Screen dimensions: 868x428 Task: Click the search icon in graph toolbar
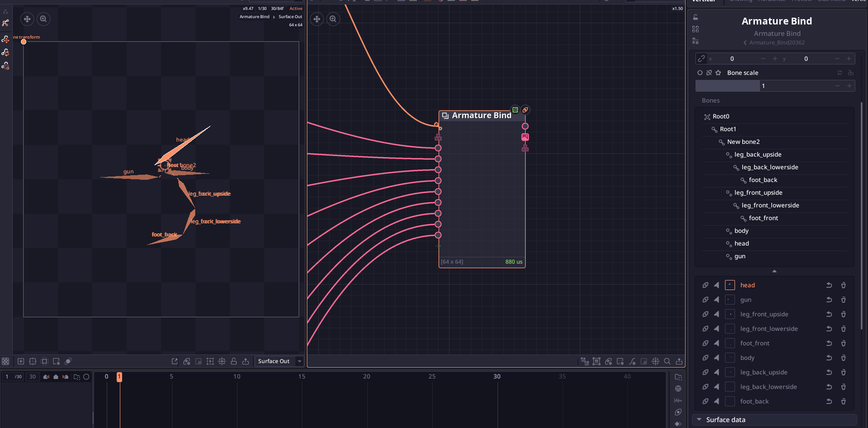point(667,361)
